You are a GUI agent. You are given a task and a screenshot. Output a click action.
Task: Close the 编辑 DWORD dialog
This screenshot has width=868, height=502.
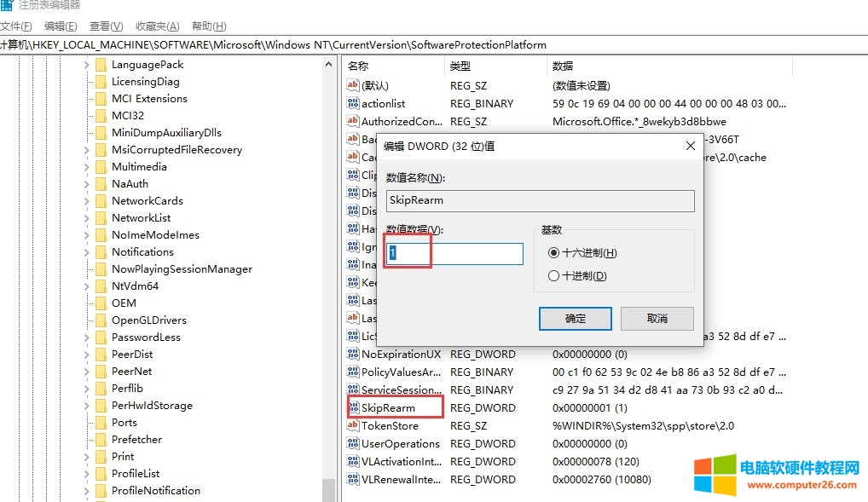(691, 146)
